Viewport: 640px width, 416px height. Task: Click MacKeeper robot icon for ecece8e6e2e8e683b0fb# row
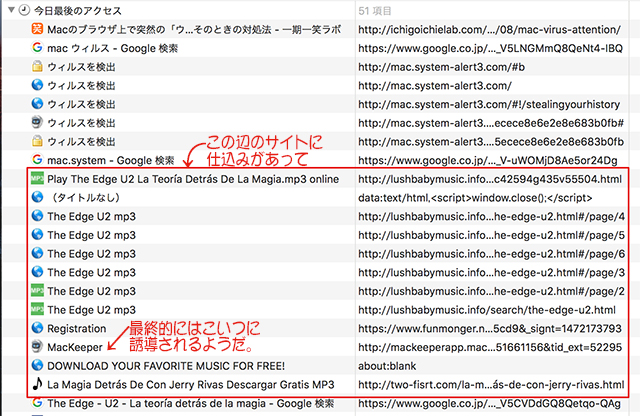coord(37,122)
